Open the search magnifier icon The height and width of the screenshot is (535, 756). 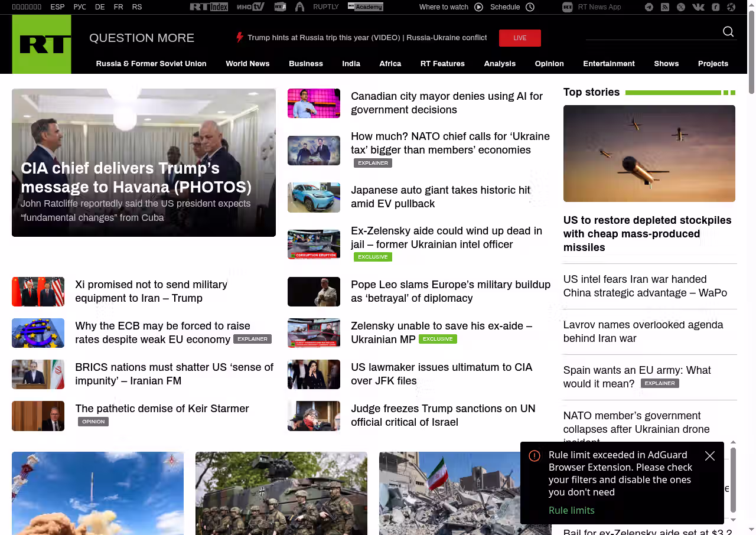point(728,32)
